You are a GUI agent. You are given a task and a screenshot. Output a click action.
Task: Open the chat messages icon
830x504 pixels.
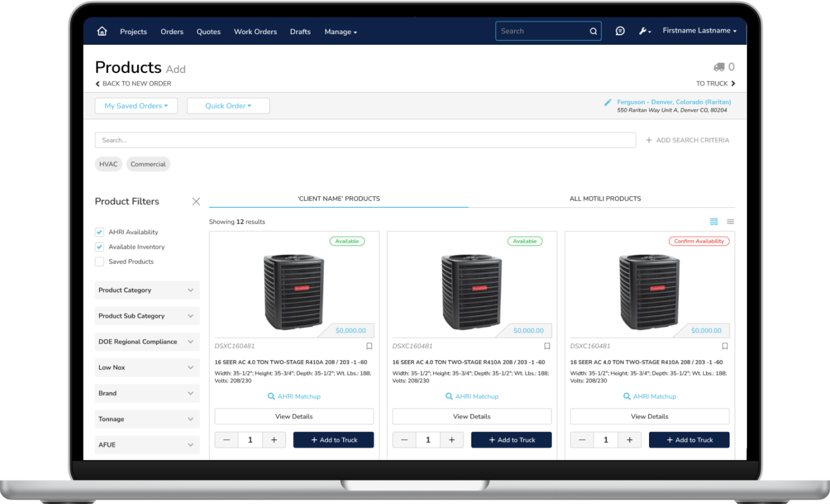[620, 31]
